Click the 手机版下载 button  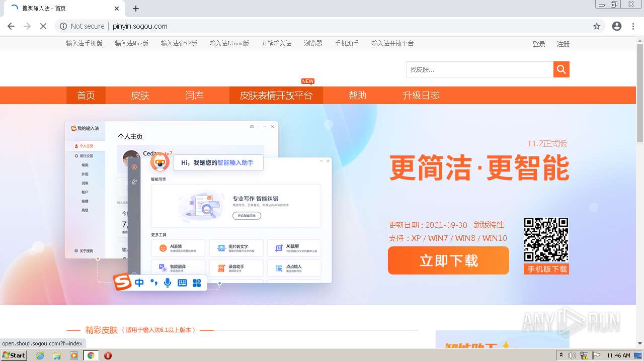point(546,269)
